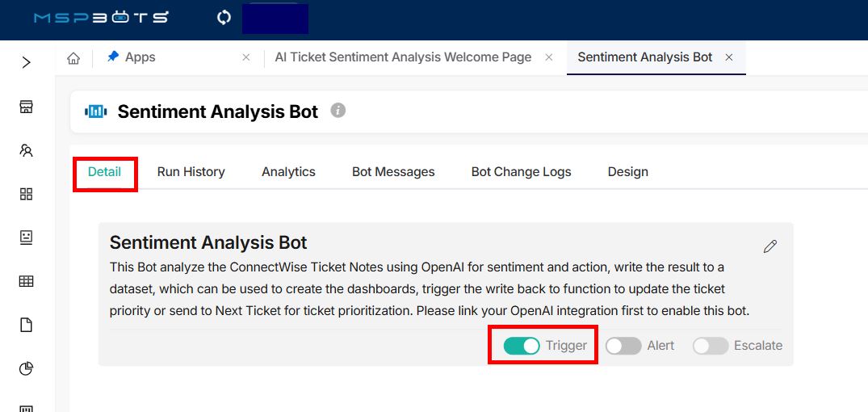Click the Sentiment Analysis Bot card heading
This screenshot has height=412, width=868.
pyautogui.click(x=208, y=242)
